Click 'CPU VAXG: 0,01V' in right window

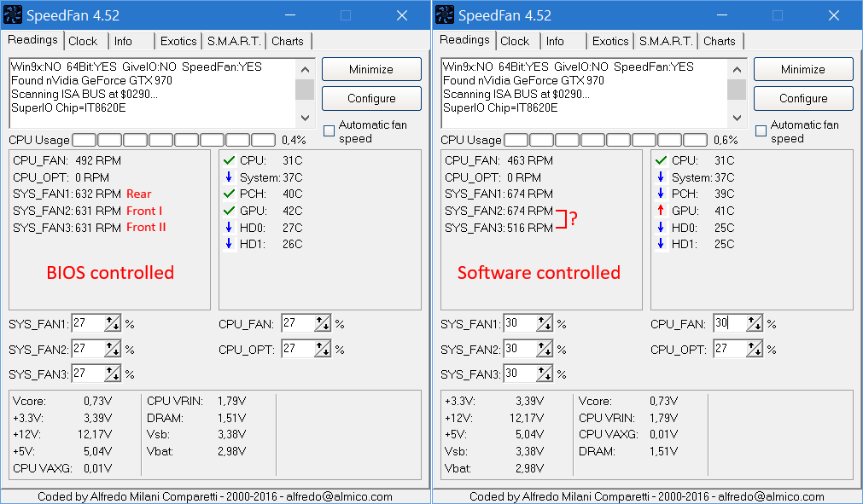point(628,435)
